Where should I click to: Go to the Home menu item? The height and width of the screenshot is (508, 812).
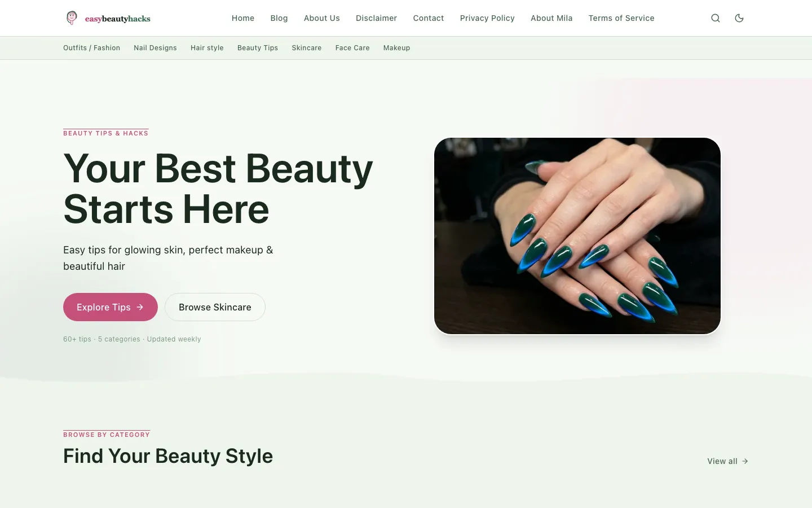point(243,18)
